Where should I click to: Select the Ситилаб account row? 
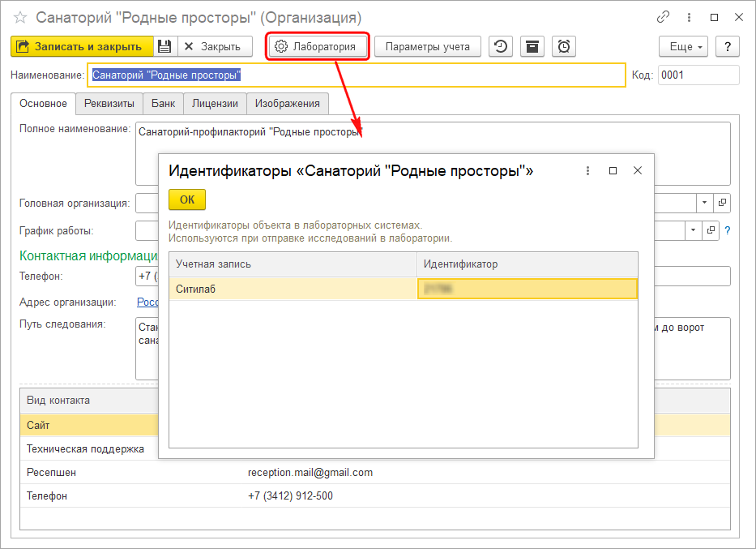click(292, 289)
